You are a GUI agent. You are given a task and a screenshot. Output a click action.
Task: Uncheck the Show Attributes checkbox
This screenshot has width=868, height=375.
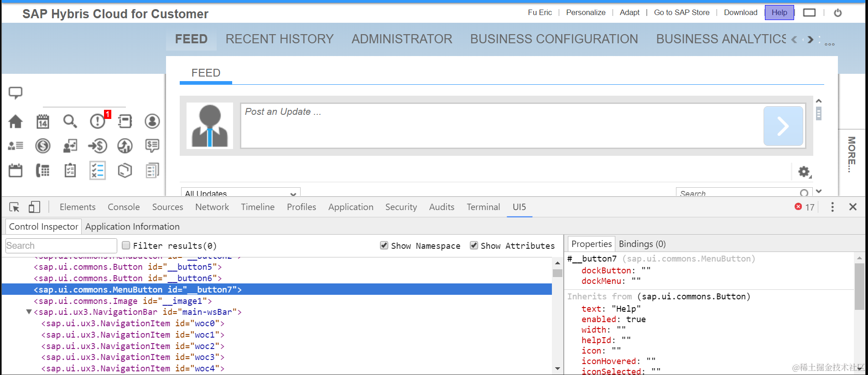pos(474,246)
